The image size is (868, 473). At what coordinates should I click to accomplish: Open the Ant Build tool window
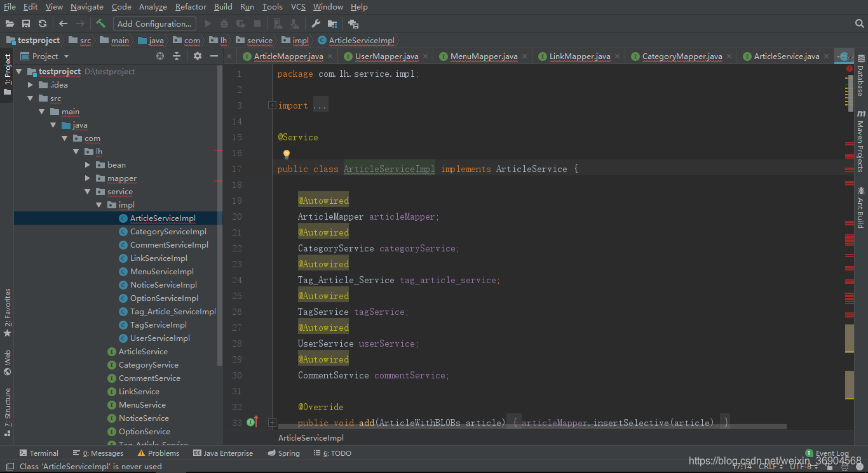click(x=860, y=208)
